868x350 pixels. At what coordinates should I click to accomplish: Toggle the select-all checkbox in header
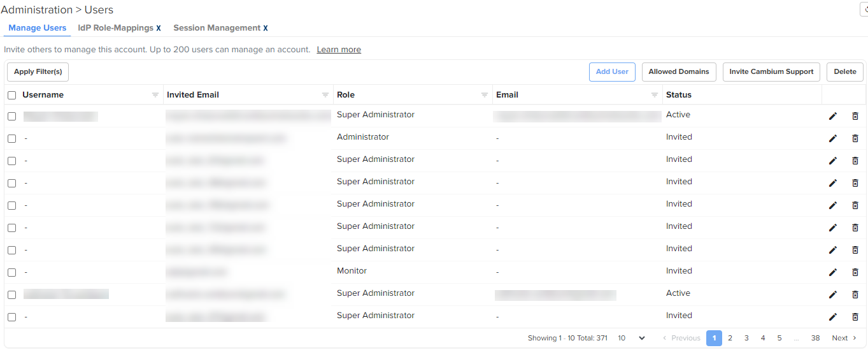(x=12, y=95)
